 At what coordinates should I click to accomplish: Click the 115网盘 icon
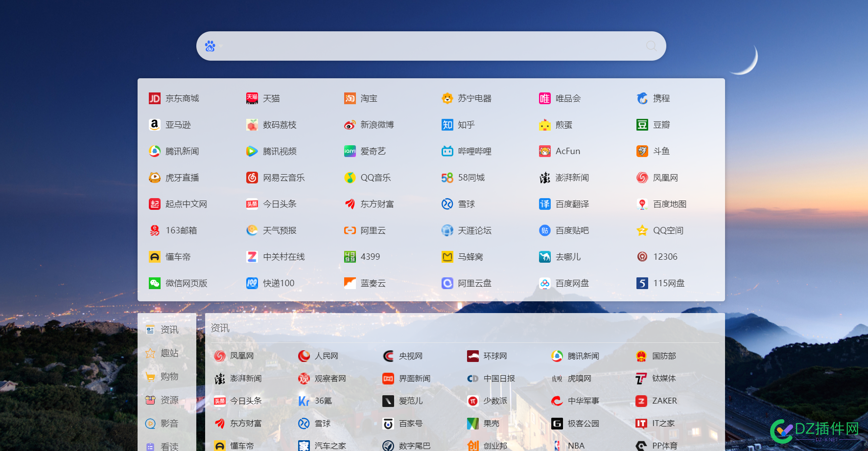click(642, 283)
